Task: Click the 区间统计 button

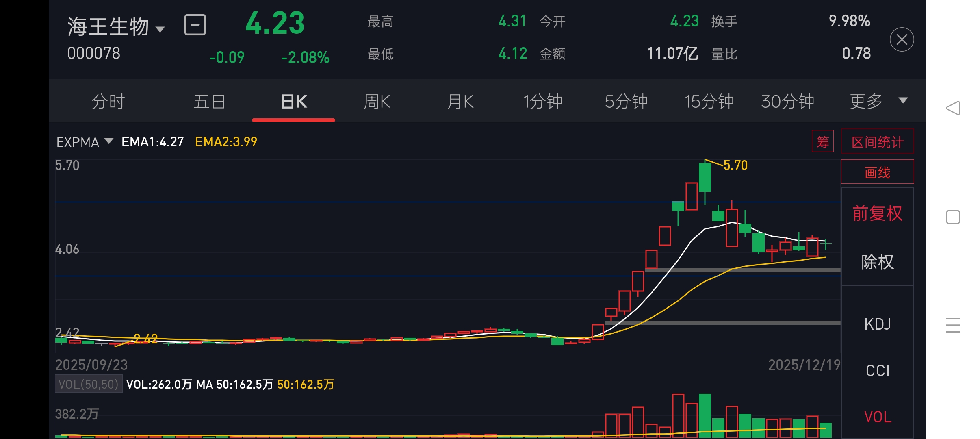Action: point(877,142)
